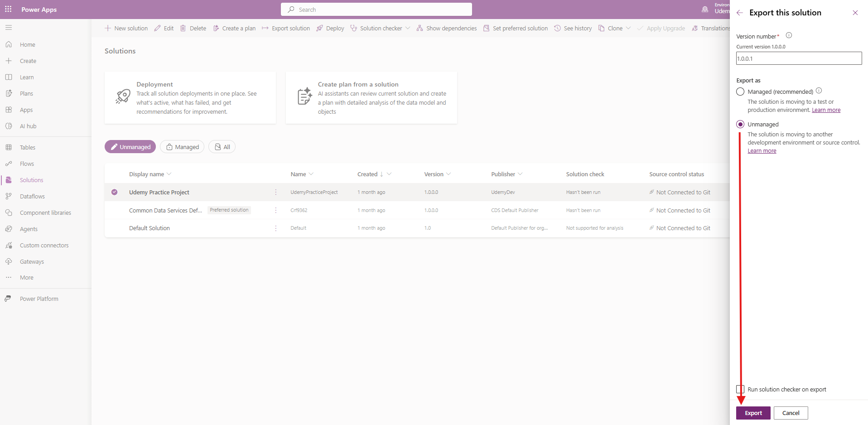Click Deploy in the command bar
This screenshot has width=868, height=425.
[330, 28]
